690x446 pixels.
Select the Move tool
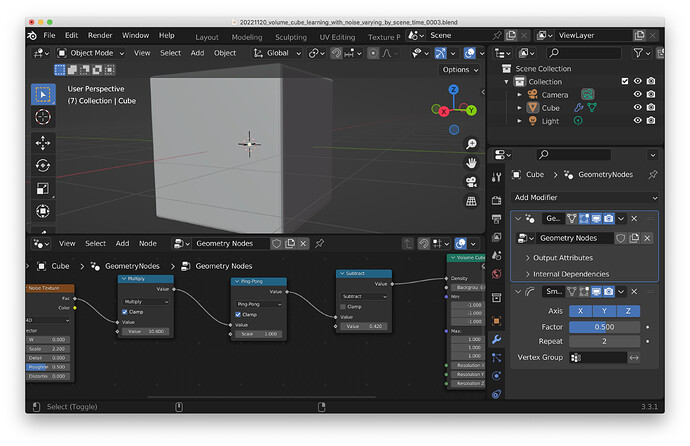tap(43, 143)
